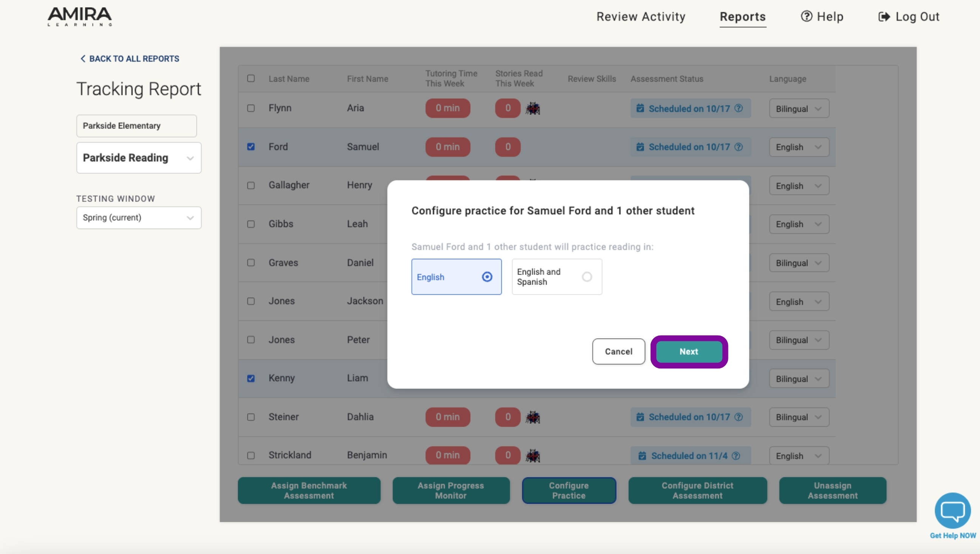The width and height of the screenshot is (980, 554).
Task: Open the Get Help NOW chat bubble
Action: (952, 511)
